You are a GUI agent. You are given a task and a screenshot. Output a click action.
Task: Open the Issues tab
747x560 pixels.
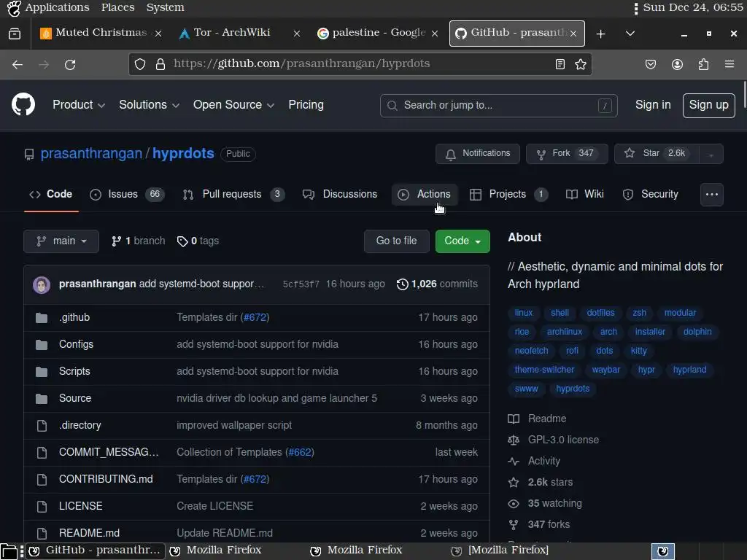coord(127,194)
